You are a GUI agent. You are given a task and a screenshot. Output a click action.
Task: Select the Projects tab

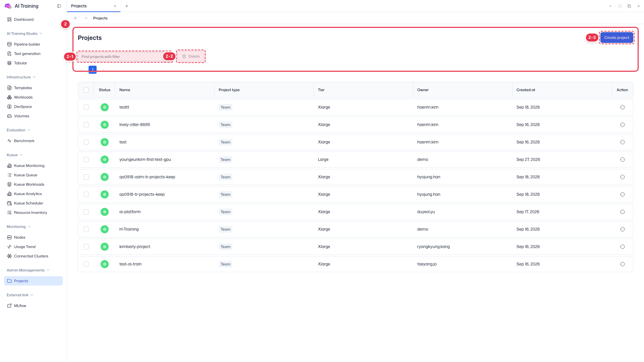94,6
